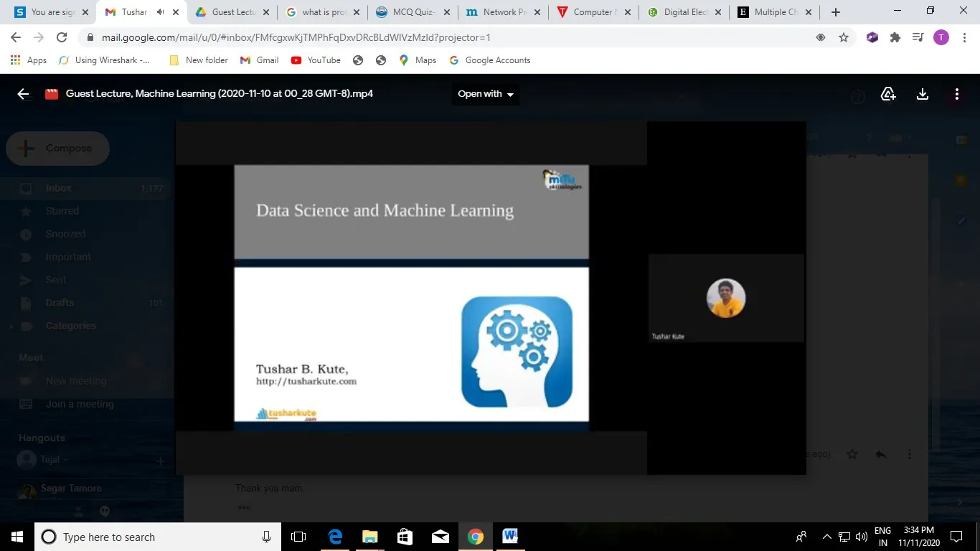The height and width of the screenshot is (551, 980).
Task: Switch to 'what is prot' Google tab
Action: pyautogui.click(x=321, y=12)
